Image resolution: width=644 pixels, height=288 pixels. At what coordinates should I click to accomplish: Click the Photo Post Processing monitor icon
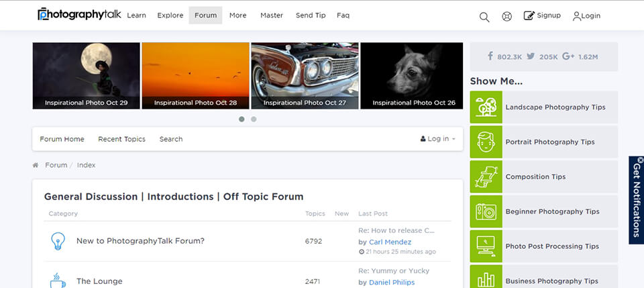[x=486, y=246]
